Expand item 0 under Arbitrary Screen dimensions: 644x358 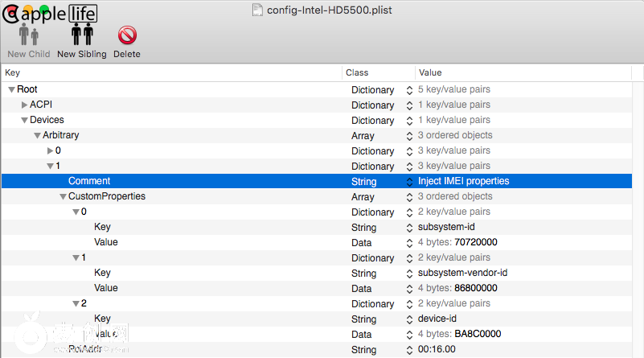point(50,151)
